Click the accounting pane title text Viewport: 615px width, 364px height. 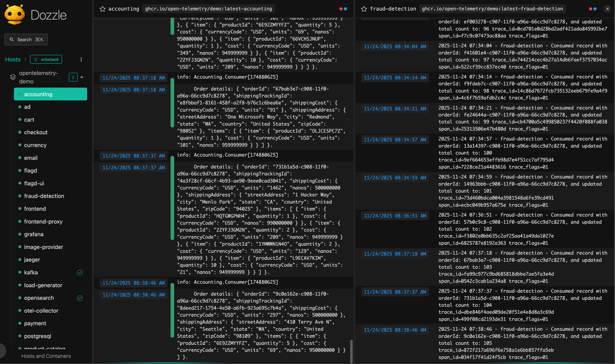click(124, 9)
